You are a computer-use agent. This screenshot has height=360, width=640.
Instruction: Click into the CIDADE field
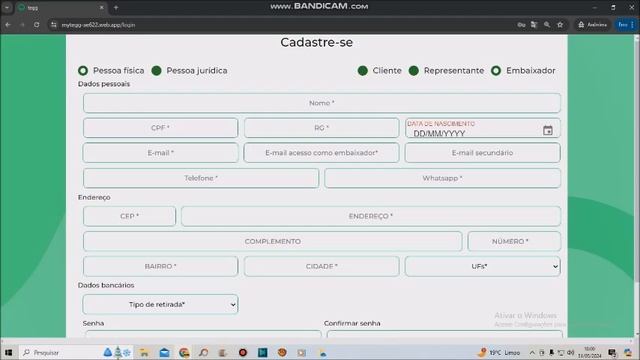point(322,266)
